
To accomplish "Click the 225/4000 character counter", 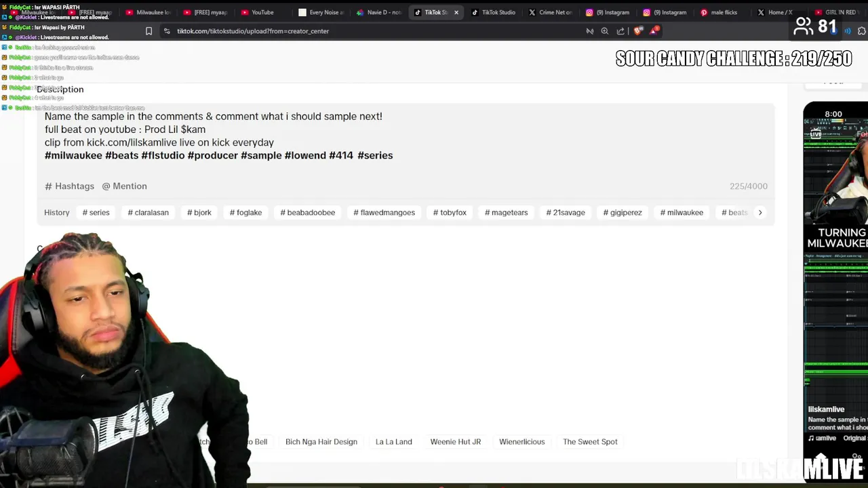I will pyautogui.click(x=749, y=186).
